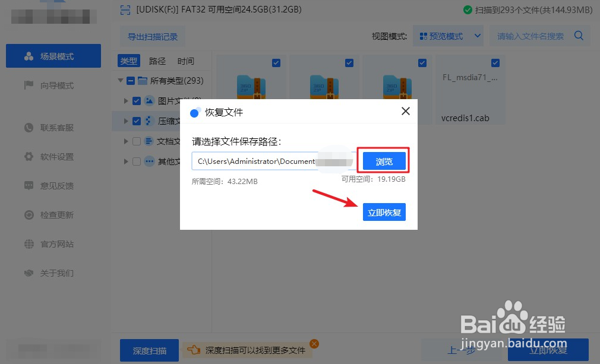
Task: Select the 场景模式 scene mode icon
Action: (x=29, y=55)
